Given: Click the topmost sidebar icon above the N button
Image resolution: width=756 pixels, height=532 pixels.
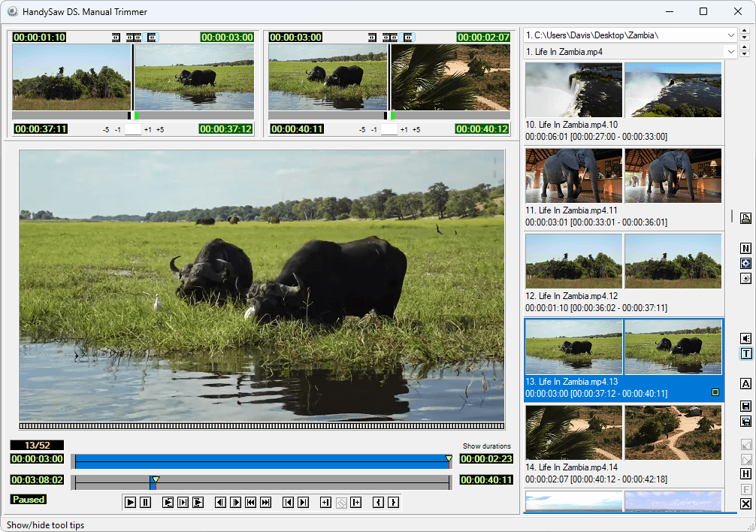Looking at the screenshot, I should tap(745, 219).
